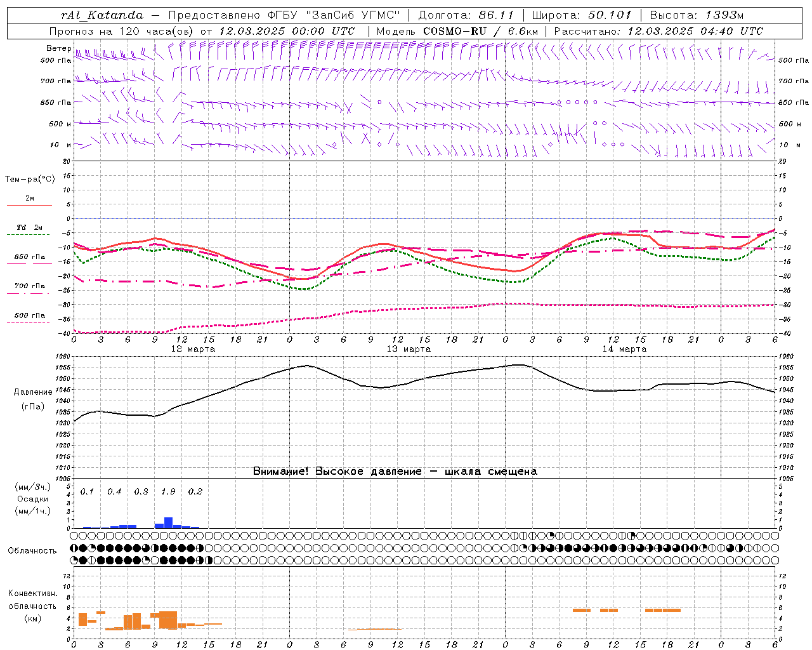The width and height of the screenshot is (812, 650).
Task: Click the forecast start 12.03.2025 00:00 UTC
Action: [x=287, y=31]
